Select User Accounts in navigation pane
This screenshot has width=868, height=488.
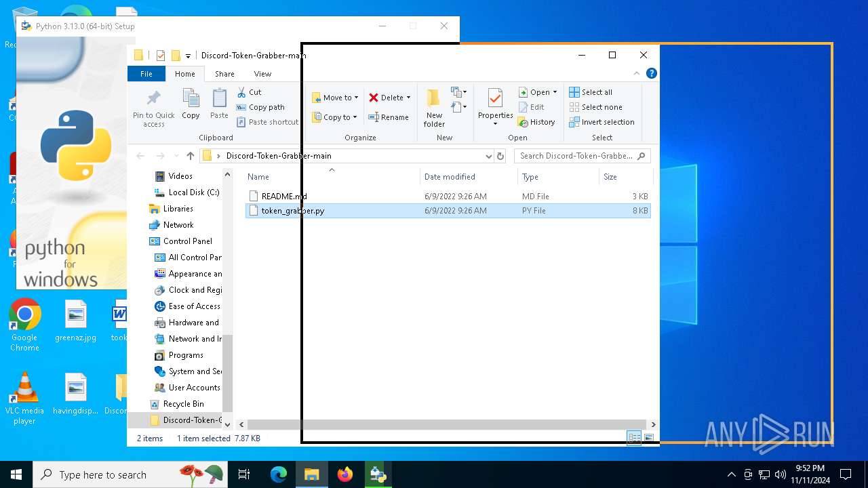pos(188,388)
